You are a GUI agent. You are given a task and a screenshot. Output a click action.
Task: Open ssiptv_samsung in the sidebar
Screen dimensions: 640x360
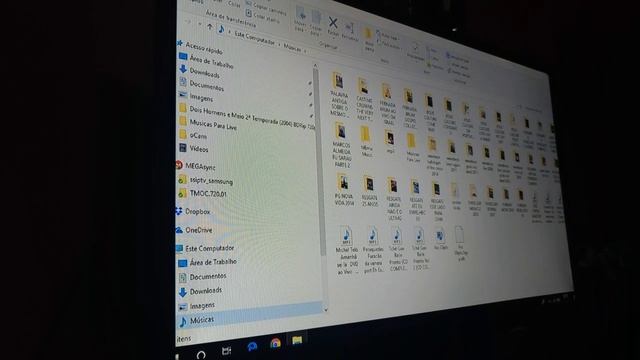[x=206, y=180]
